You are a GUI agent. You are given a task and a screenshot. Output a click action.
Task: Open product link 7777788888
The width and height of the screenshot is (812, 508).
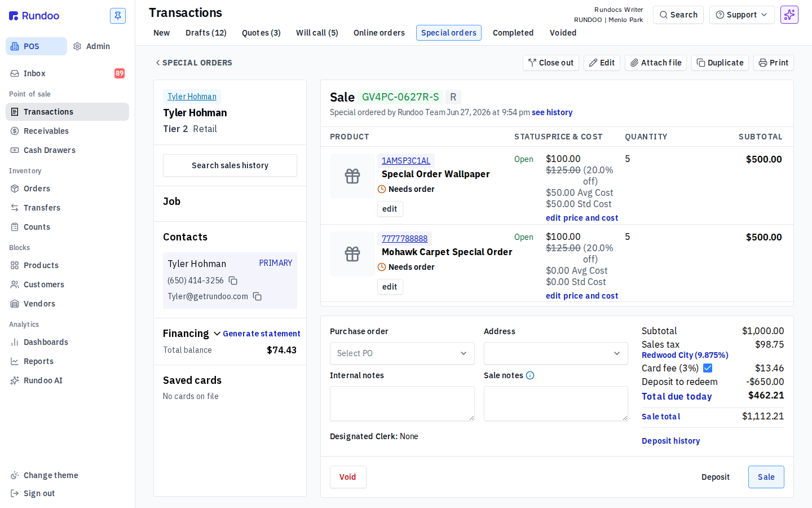[x=405, y=239]
